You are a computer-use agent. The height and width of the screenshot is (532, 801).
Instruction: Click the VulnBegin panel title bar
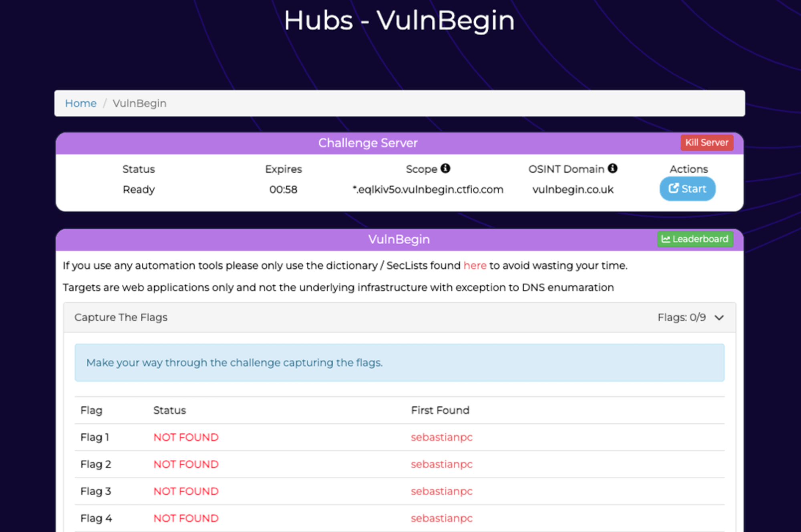(x=399, y=239)
